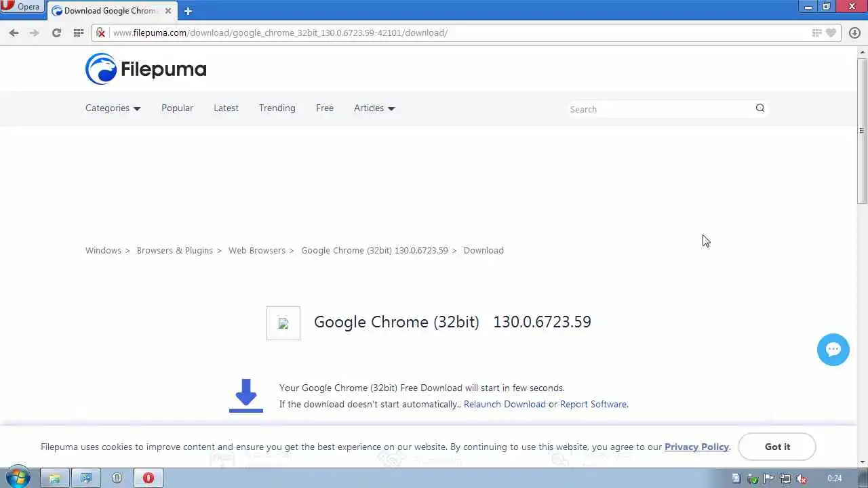This screenshot has width=868, height=488.
Task: Open Google Chrome (32bit) 130.0.6723.59 breadcrumb
Action: pos(374,250)
